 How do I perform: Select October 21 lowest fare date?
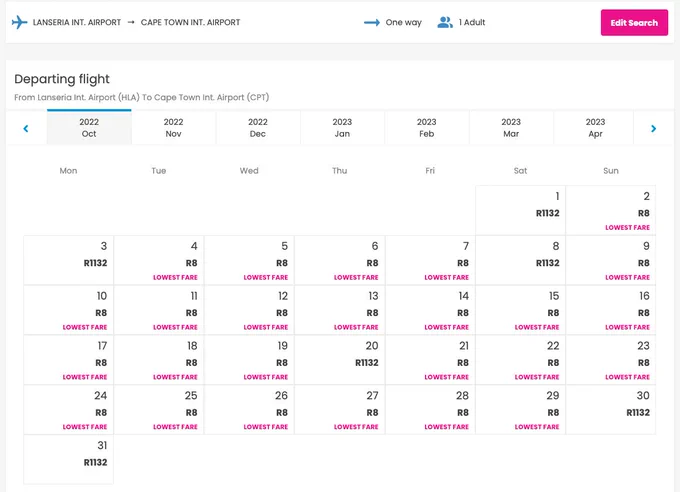click(x=430, y=360)
